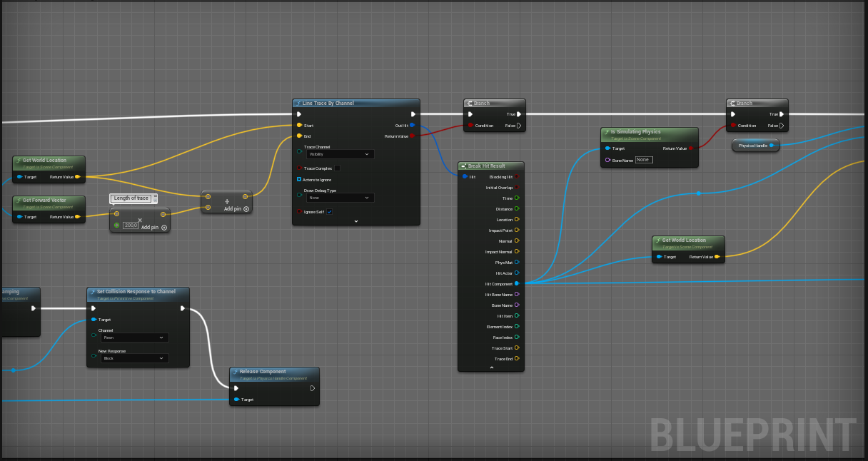Select the Set Collision Response to Channel title

136,291
